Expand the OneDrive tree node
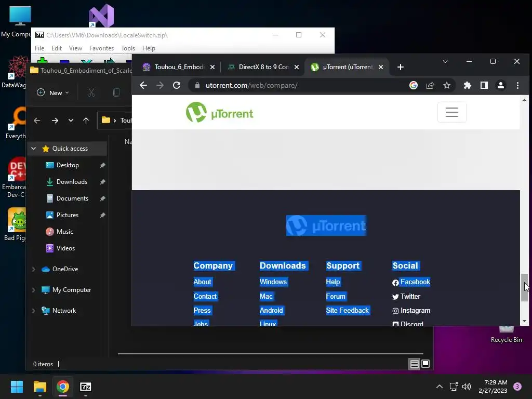 [x=34, y=269]
